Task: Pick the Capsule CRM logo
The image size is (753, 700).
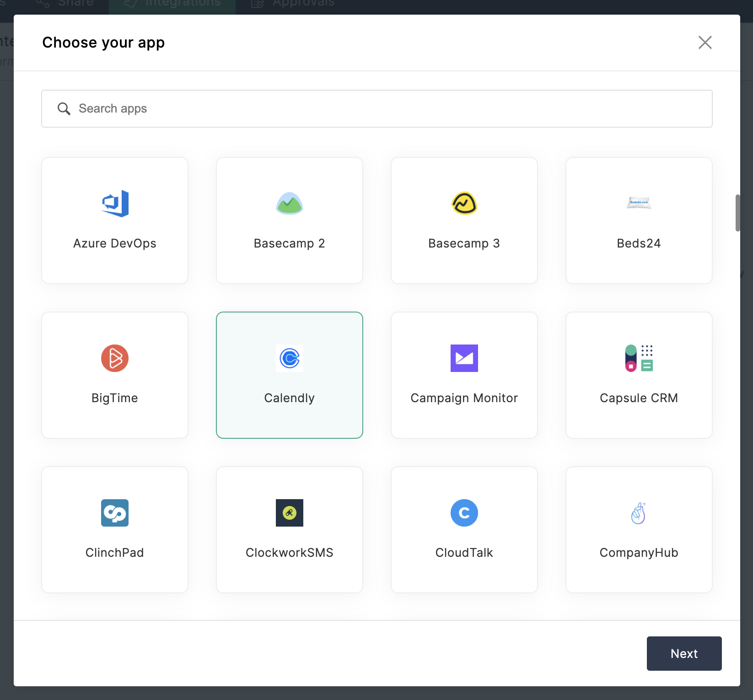Action: 639,358
